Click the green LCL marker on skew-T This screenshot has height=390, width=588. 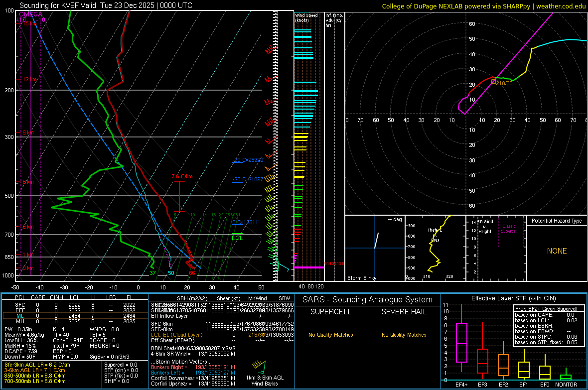coord(237,237)
